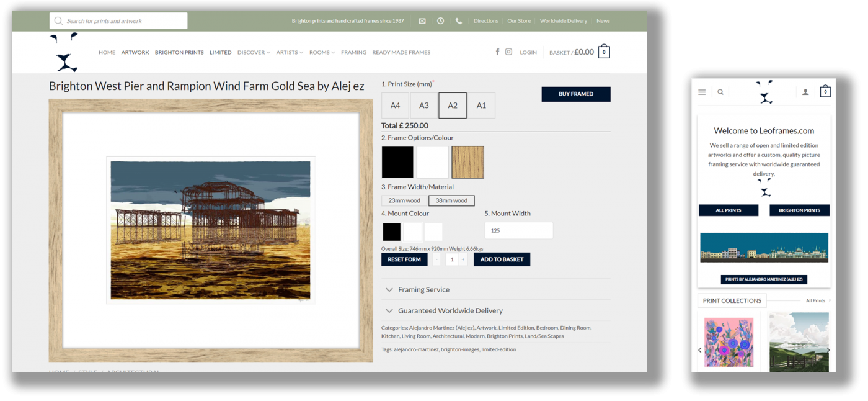
Task: Tap PRINTS BY ALEJANDRO MARTINEZ (ALEJ EZ) button
Action: (x=764, y=279)
